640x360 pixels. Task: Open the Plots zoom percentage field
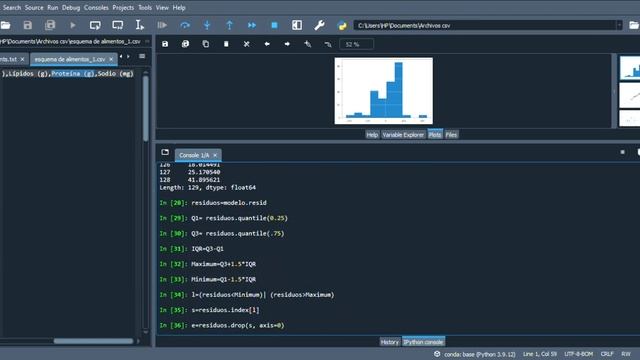356,44
